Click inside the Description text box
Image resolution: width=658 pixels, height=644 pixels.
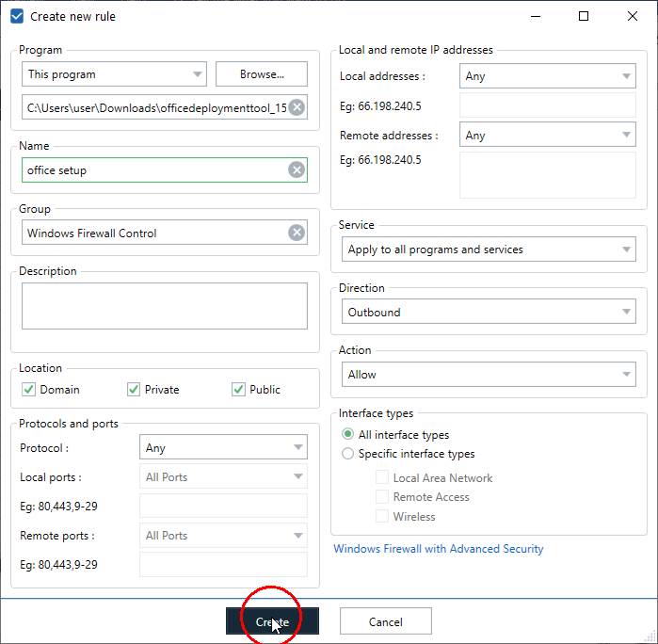tap(165, 306)
